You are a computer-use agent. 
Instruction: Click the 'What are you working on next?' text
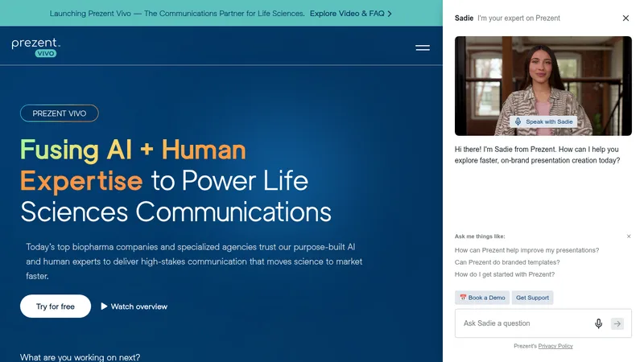[80, 357]
